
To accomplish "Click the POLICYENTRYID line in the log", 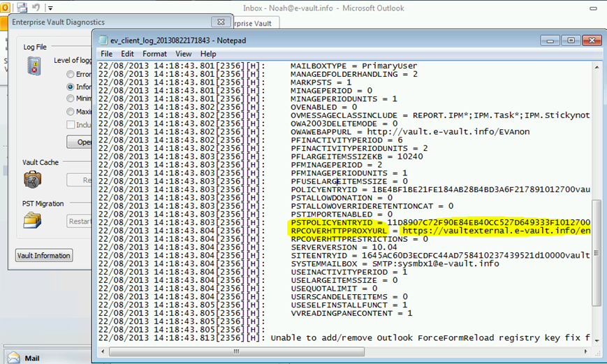I will [x=441, y=190].
